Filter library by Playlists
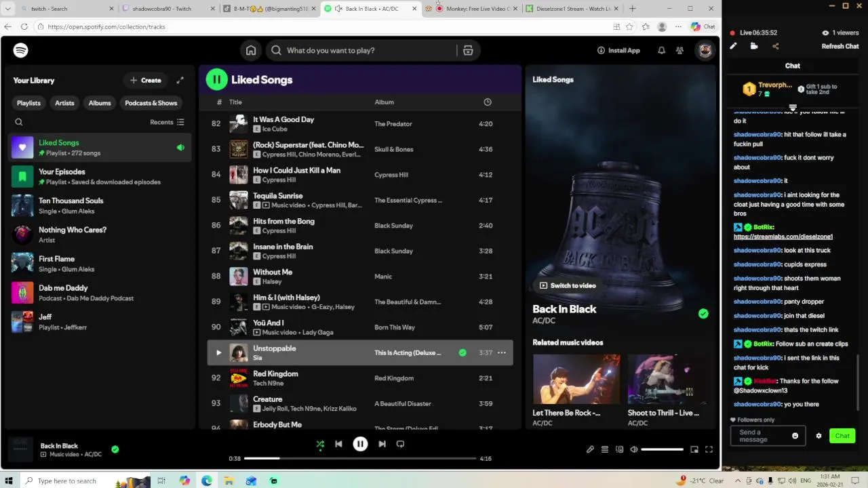The height and width of the screenshot is (488, 868). point(28,103)
